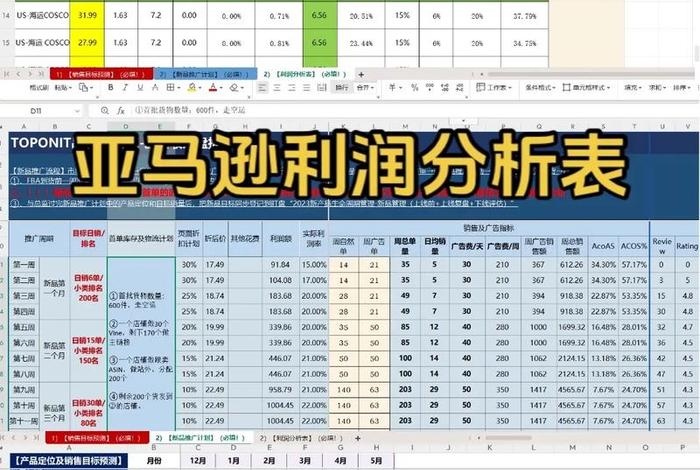The image size is (700, 470).
Task: Add new sheet with plus in middle window
Action: coord(357,438)
